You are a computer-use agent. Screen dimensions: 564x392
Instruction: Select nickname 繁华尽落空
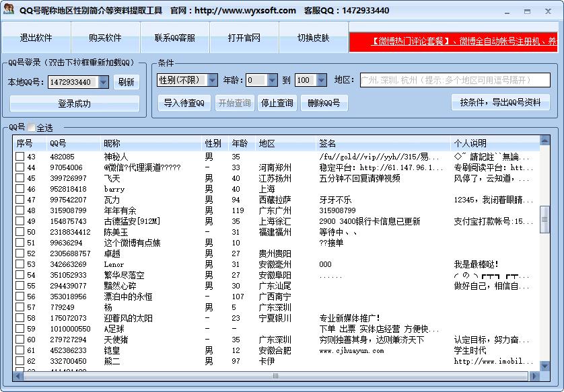pos(124,275)
